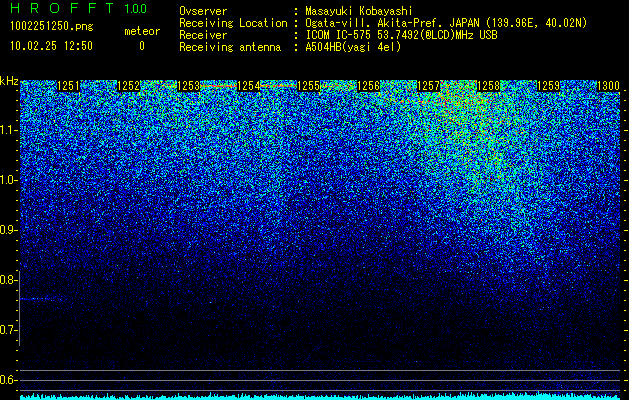The image size is (629, 400).
Task: Click receiver text ICOM IC-575 53.7492 MHz USB
Action: click(x=401, y=35)
